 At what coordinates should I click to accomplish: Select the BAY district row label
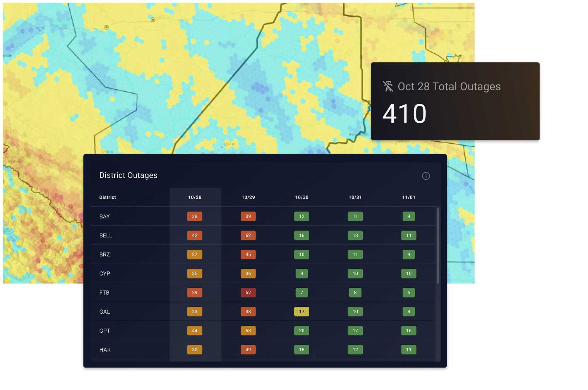coord(105,216)
